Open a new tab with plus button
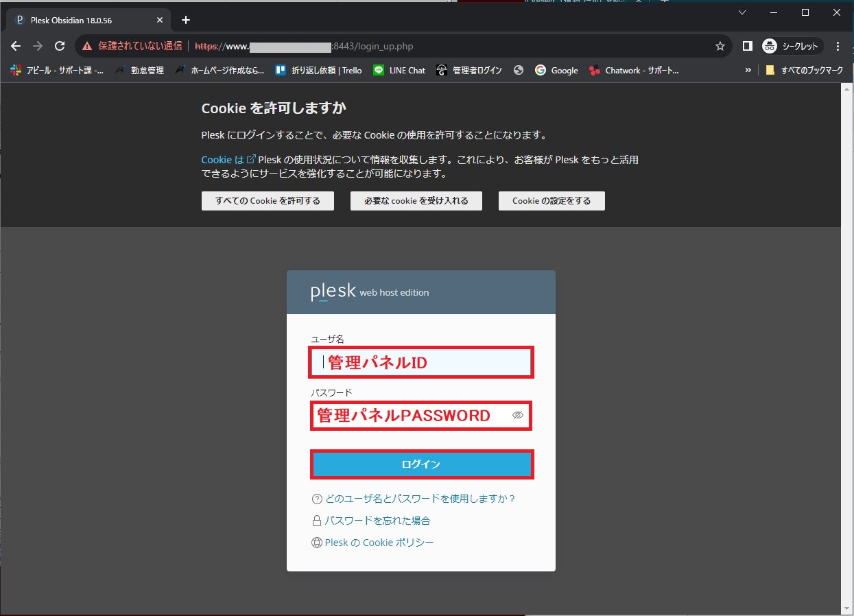 [x=186, y=20]
